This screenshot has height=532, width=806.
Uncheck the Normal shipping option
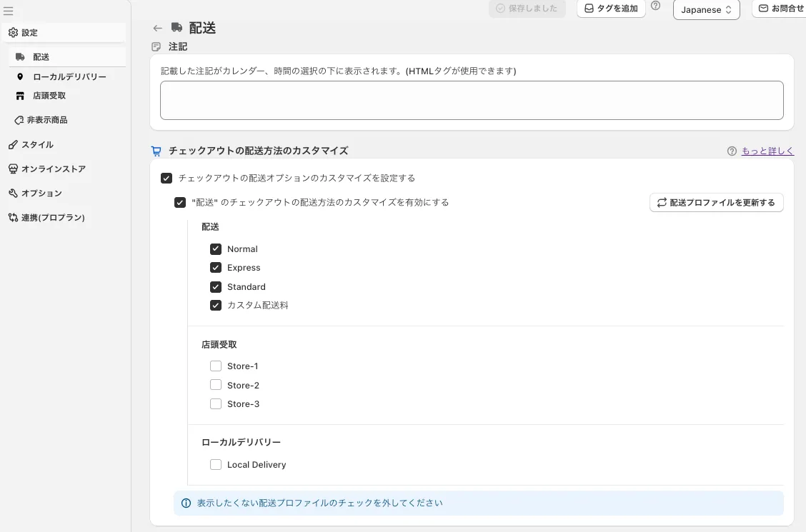pos(216,249)
